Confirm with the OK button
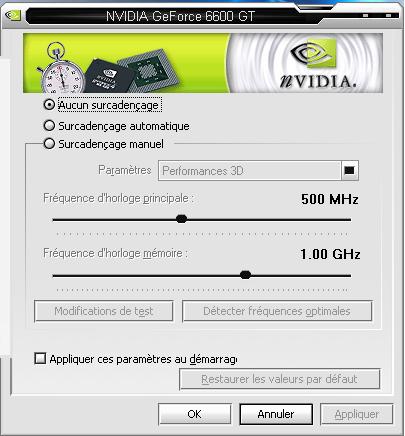Viewport: 405px width, 436px height. 195,414
